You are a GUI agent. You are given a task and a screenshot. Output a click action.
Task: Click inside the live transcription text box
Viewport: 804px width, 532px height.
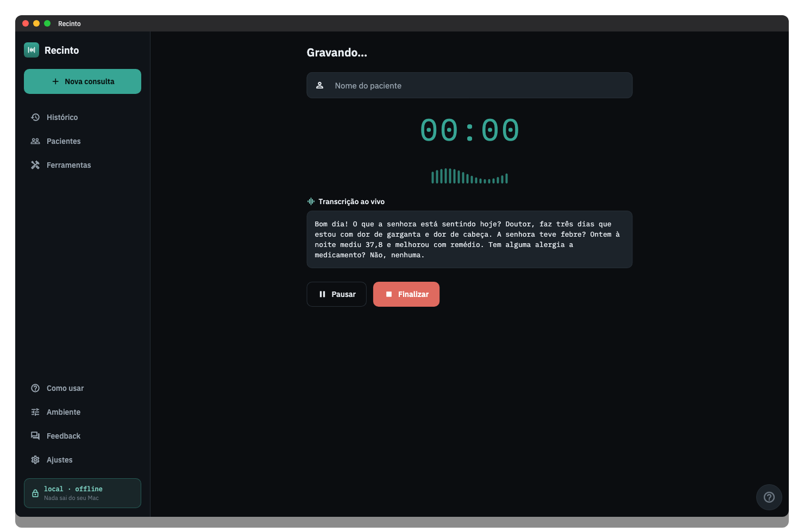469,239
